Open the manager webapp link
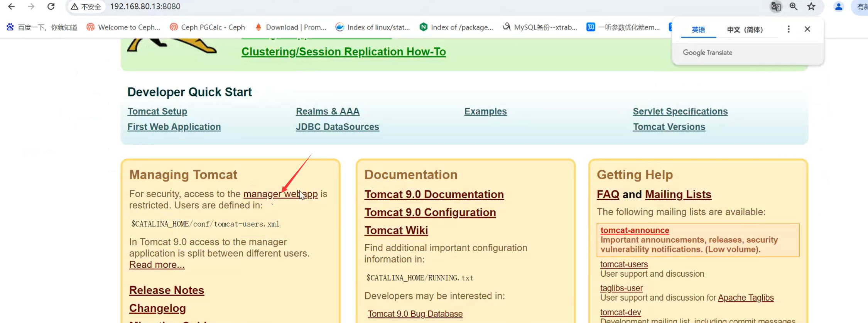The height and width of the screenshot is (323, 868). click(280, 194)
